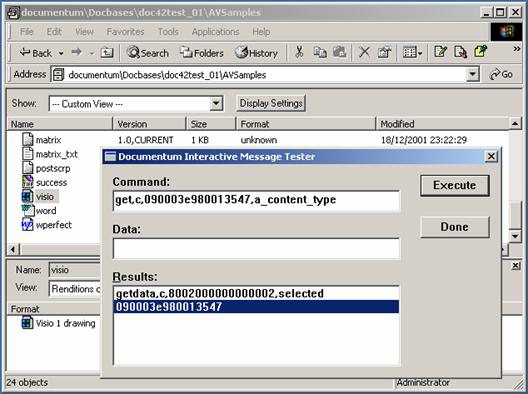Click the edit document pencil icon

click(x=440, y=52)
